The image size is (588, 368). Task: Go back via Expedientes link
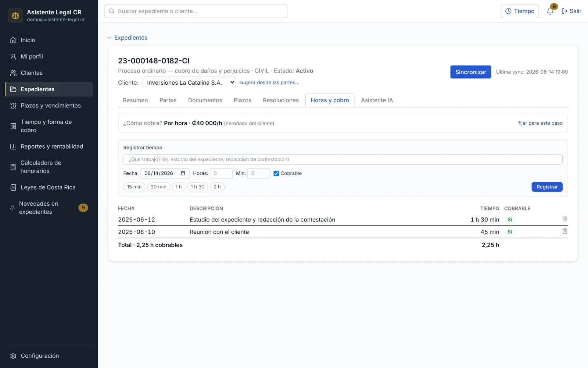(128, 38)
